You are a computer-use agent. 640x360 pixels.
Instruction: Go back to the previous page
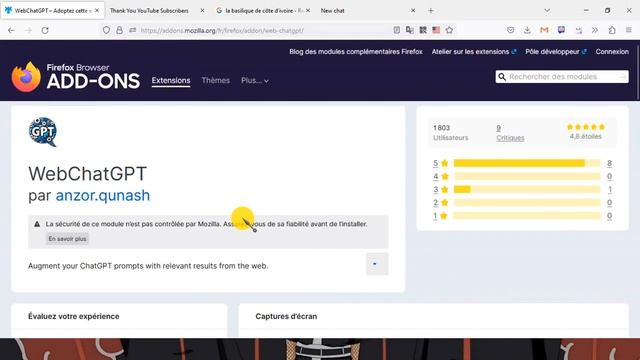pos(11,30)
